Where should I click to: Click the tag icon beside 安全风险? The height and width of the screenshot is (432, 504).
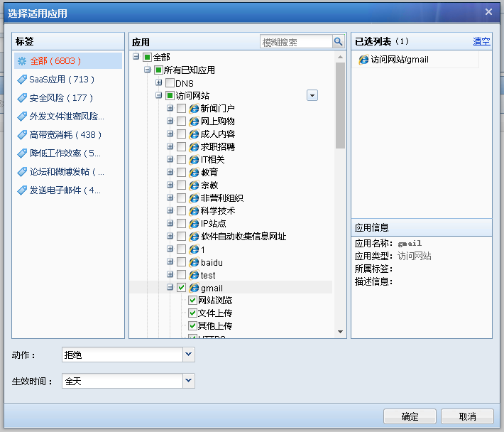tap(23, 98)
